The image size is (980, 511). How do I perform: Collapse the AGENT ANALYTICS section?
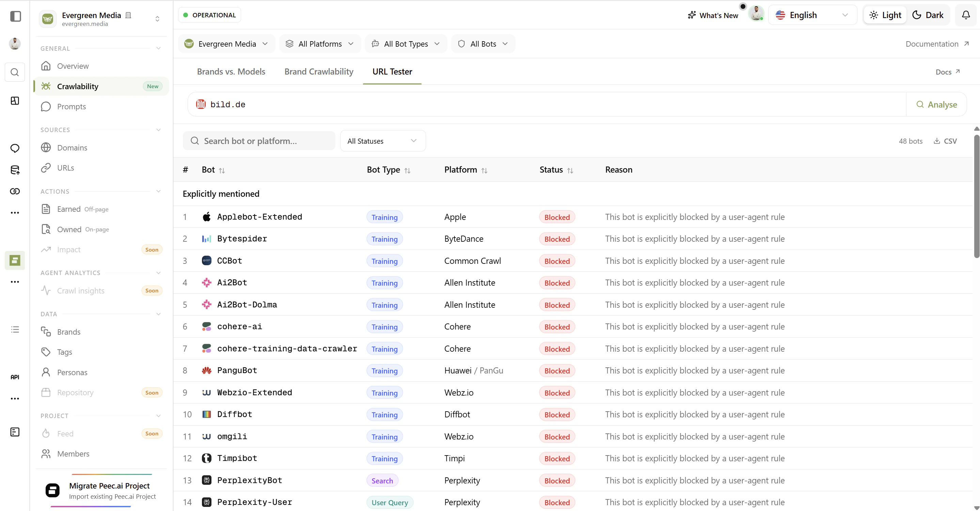(x=158, y=273)
